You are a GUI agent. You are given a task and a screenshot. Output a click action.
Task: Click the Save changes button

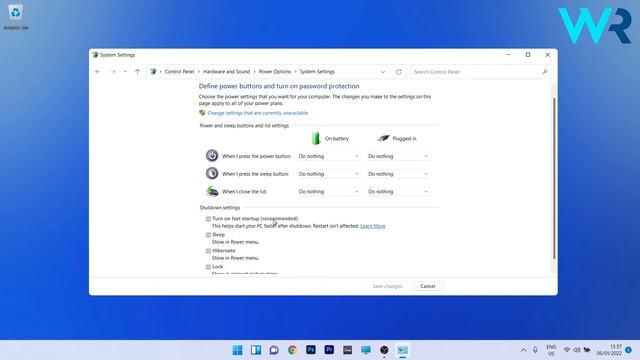tap(387, 286)
